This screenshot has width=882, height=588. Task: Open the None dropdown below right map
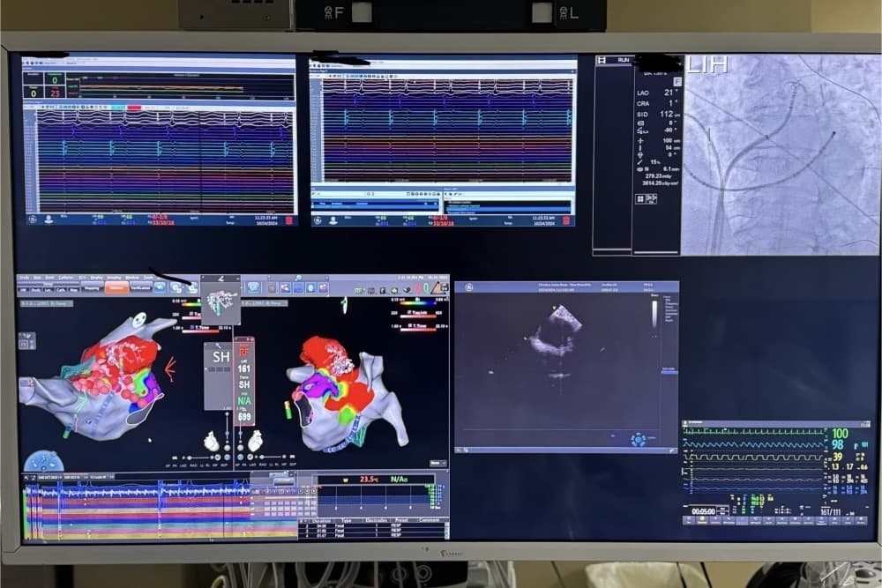438,463
